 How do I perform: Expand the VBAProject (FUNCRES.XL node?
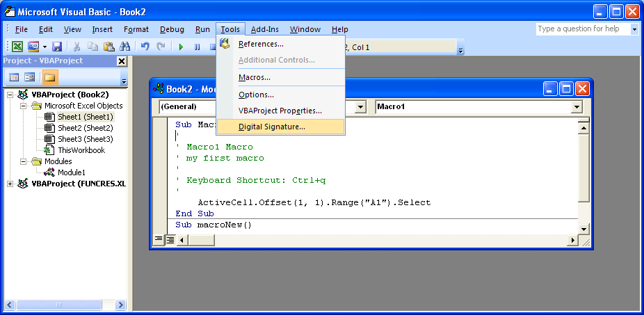10,184
